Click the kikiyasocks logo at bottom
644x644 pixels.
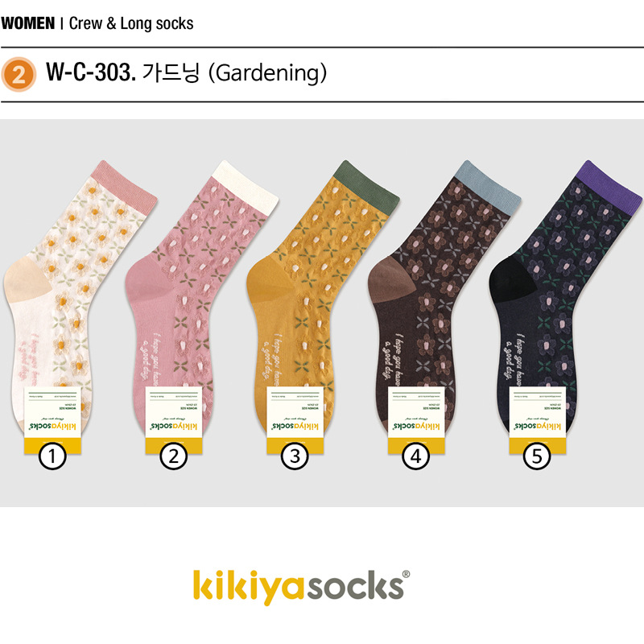click(301, 587)
